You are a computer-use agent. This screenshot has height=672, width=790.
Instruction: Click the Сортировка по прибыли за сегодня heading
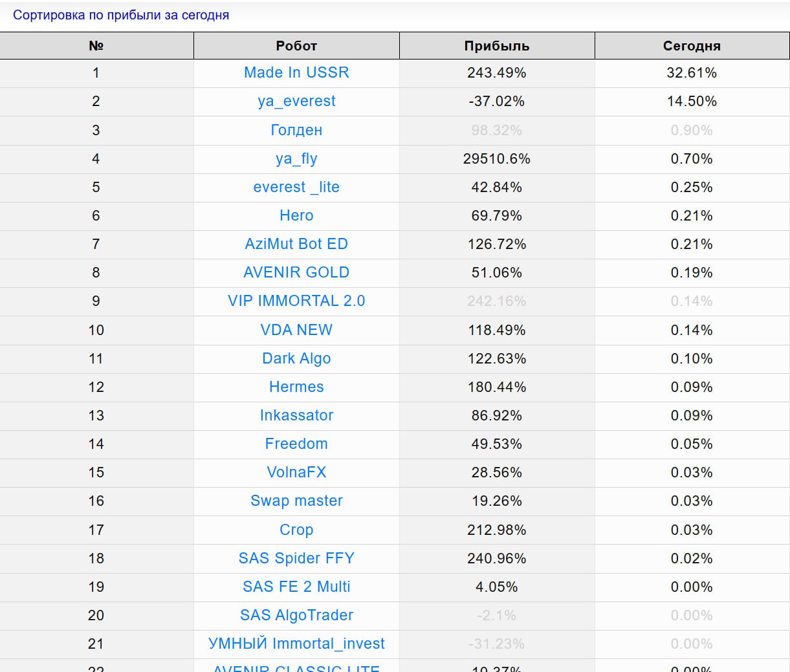(x=121, y=15)
